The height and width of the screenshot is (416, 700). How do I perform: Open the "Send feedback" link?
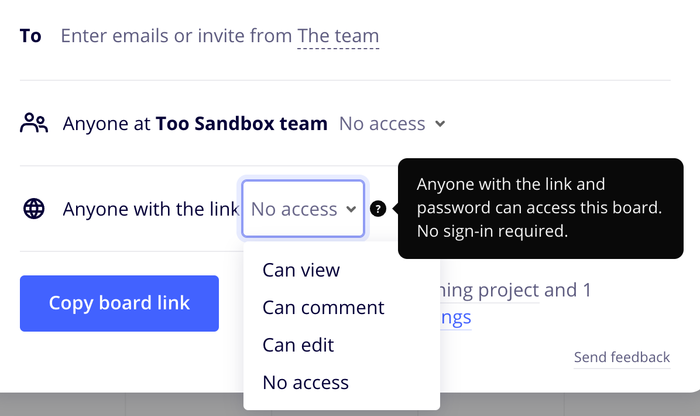tap(621, 358)
